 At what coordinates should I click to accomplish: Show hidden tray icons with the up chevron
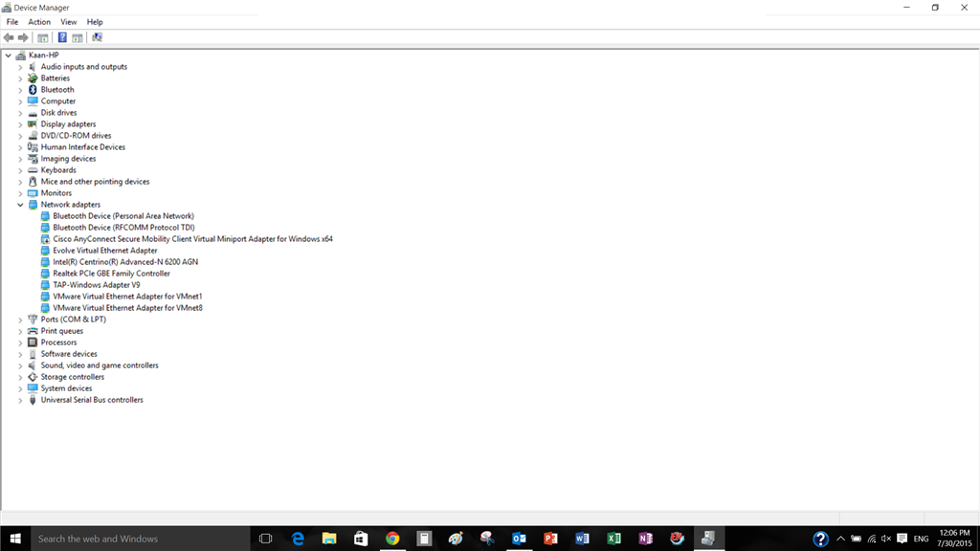840,539
